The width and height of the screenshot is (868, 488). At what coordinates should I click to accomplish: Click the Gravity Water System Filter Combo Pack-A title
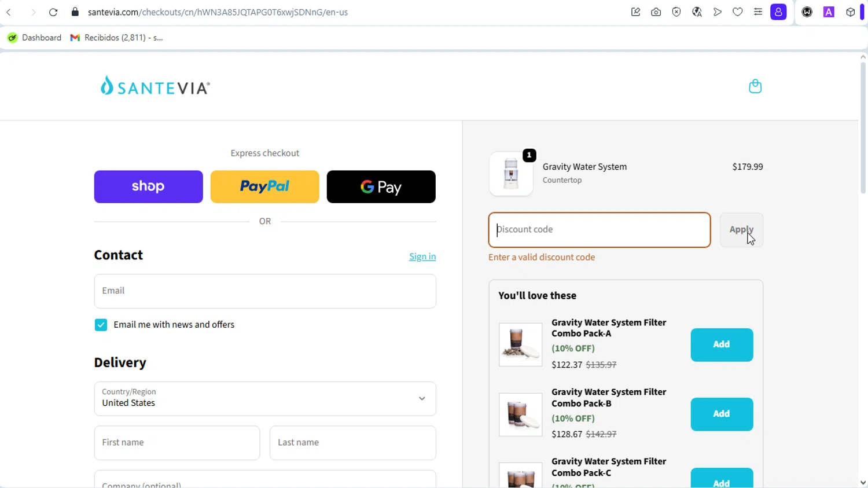click(609, 328)
